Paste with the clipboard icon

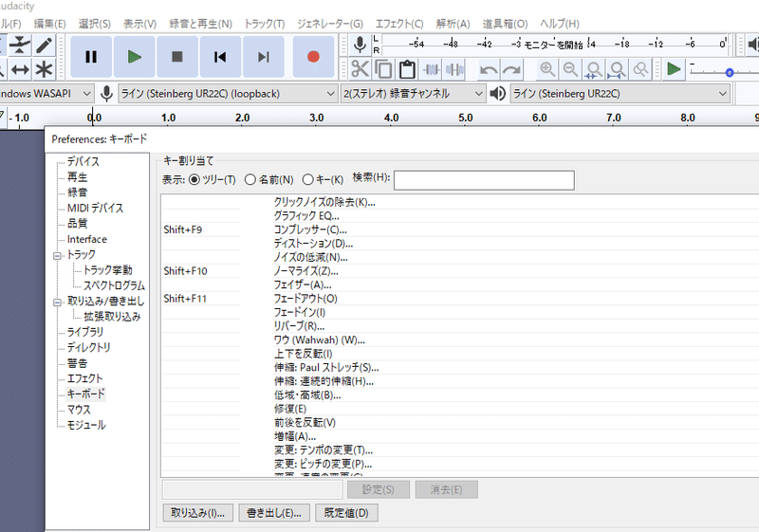[407, 69]
